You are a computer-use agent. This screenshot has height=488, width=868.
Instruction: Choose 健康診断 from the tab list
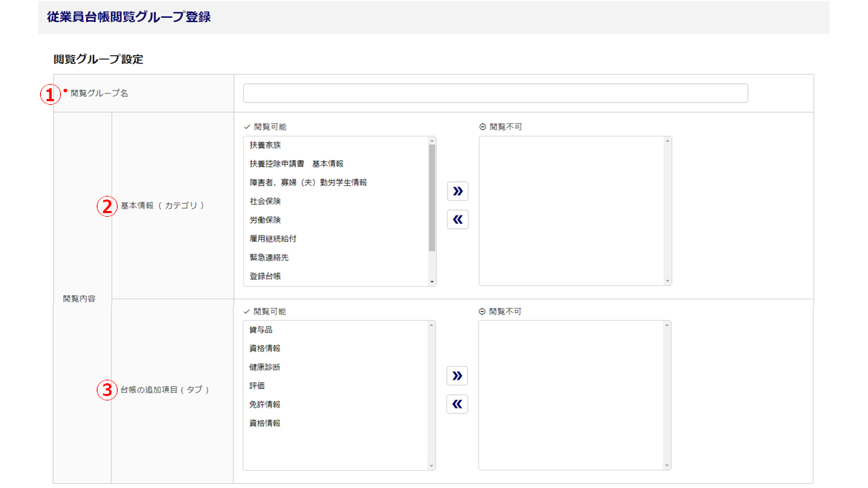coord(265,367)
